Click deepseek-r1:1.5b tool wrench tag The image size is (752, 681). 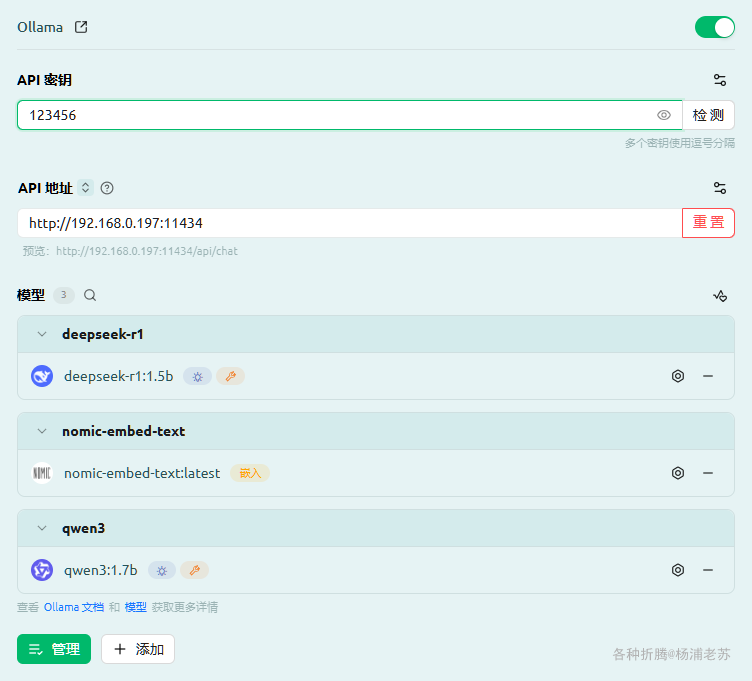[231, 376]
